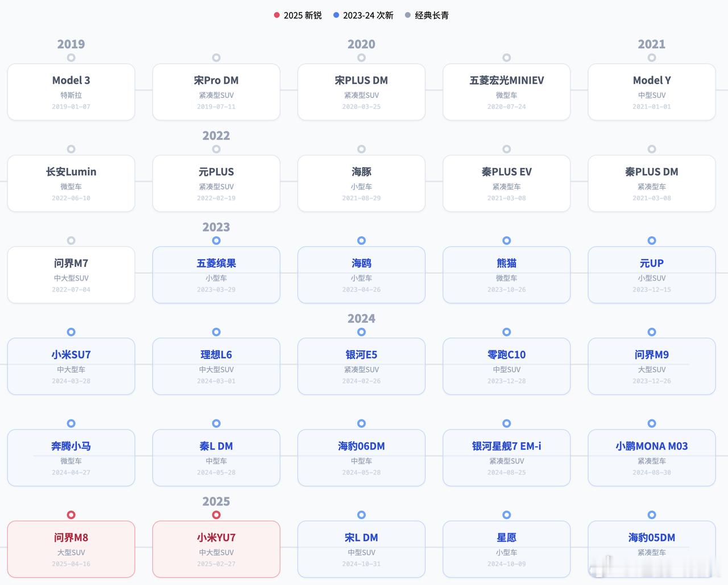Open the 星愿 card
The height and width of the screenshot is (585, 728).
coord(506,549)
